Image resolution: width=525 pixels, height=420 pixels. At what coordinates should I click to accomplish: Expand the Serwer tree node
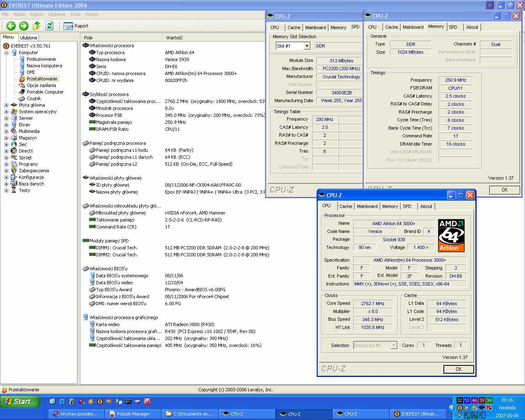(x=6, y=118)
